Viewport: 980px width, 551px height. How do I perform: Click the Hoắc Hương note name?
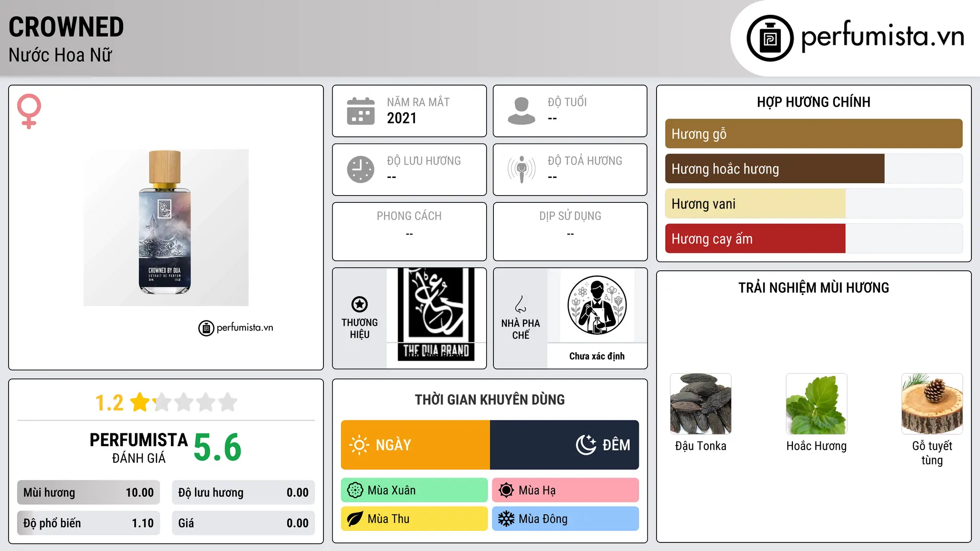(x=816, y=446)
